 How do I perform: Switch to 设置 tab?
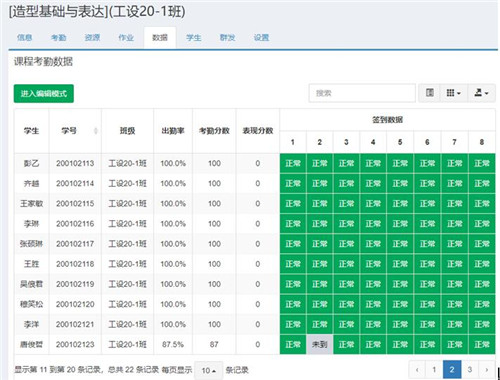(x=261, y=38)
